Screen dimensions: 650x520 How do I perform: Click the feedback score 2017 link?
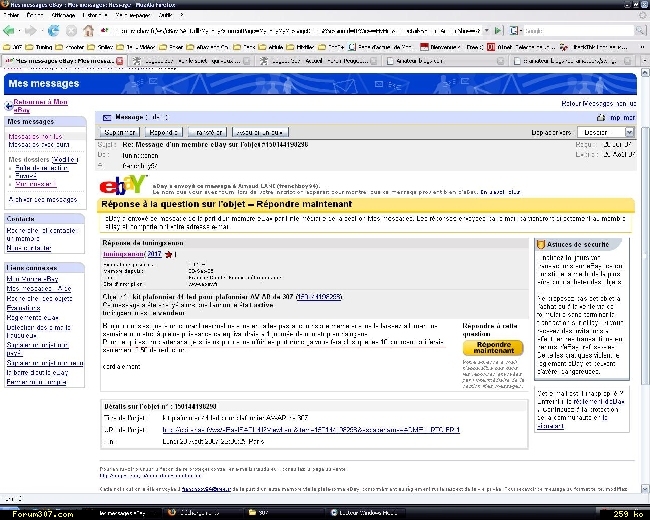(x=154, y=254)
